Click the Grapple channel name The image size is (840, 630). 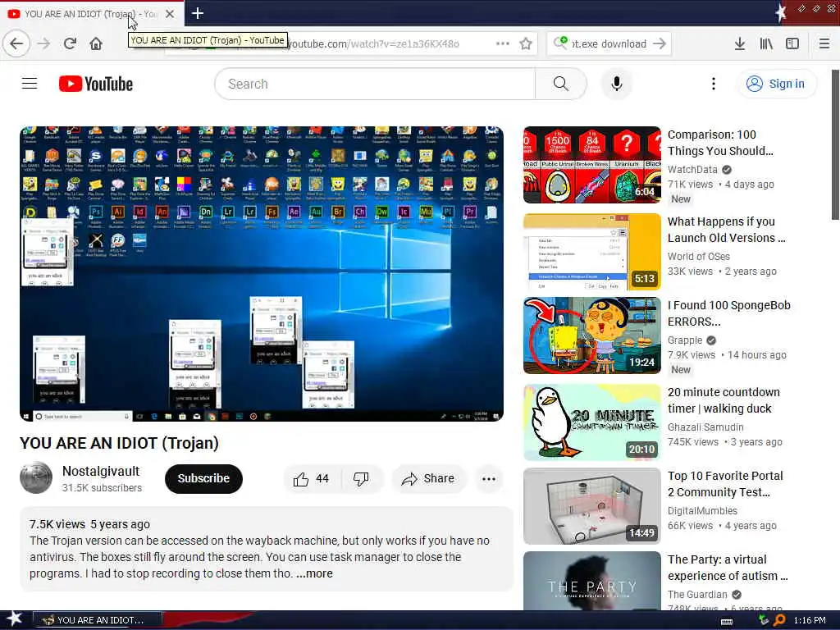[x=685, y=340]
